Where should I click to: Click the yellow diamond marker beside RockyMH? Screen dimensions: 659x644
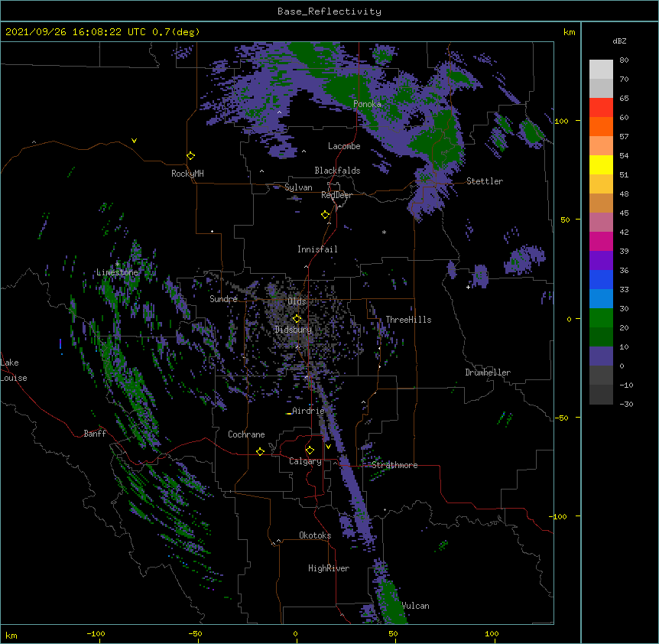tap(190, 156)
